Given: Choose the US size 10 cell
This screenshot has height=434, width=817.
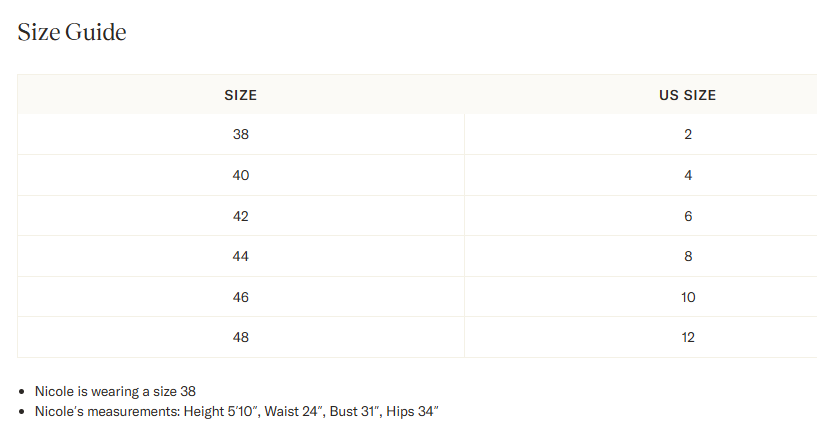Looking at the screenshot, I should (x=688, y=297).
